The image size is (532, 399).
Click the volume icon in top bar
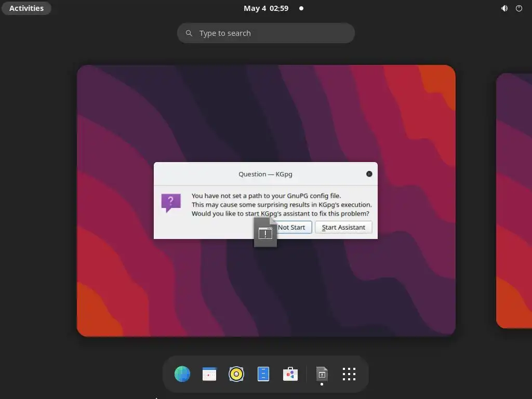[x=504, y=8]
